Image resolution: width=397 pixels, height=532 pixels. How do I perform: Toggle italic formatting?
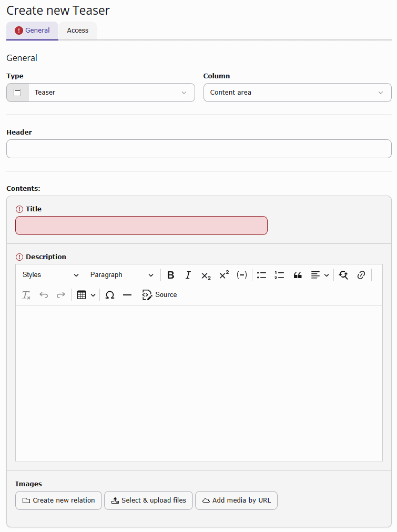click(x=188, y=275)
